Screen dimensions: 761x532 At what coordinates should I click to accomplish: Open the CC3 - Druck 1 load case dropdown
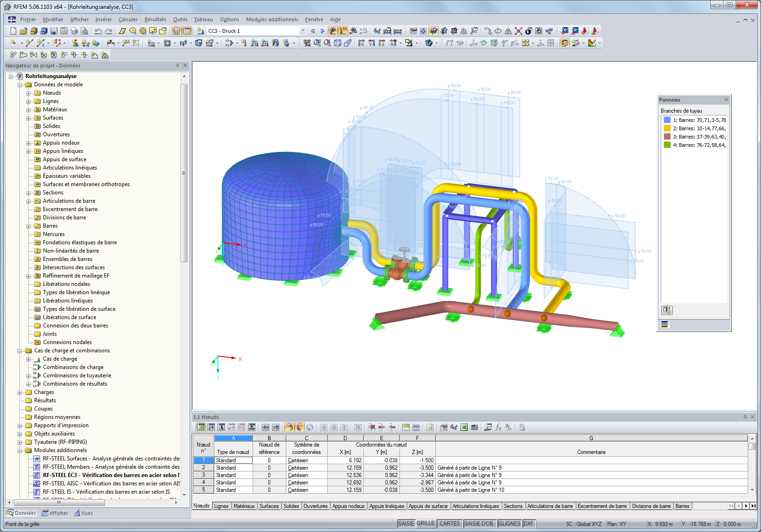click(x=303, y=30)
